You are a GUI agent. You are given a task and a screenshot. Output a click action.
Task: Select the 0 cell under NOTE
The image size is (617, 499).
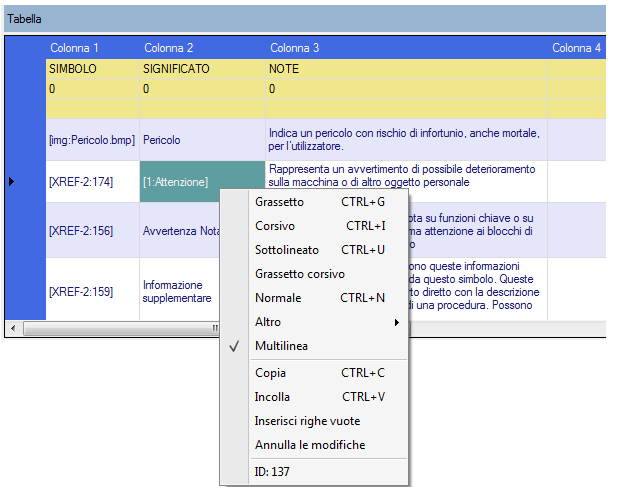(x=406, y=89)
